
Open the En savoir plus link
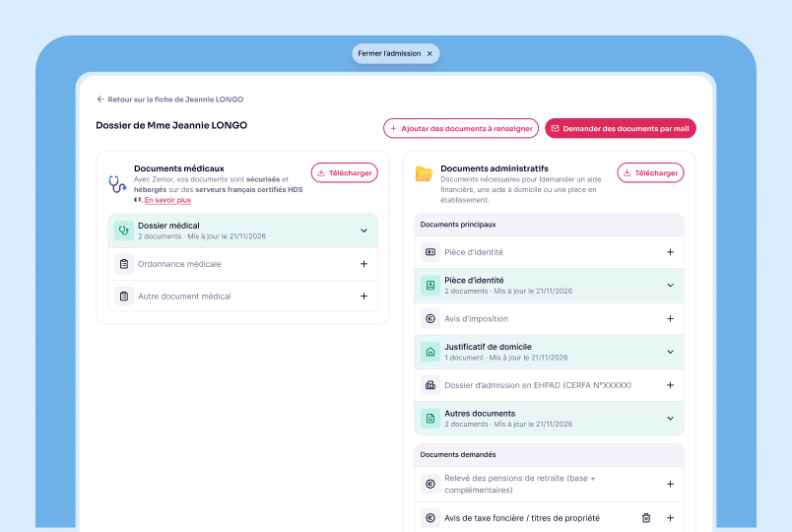pos(167,200)
